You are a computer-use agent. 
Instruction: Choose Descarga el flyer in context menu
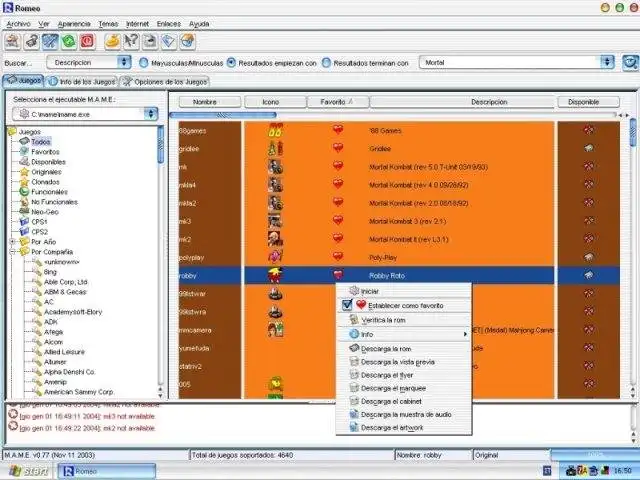[x=403, y=375]
